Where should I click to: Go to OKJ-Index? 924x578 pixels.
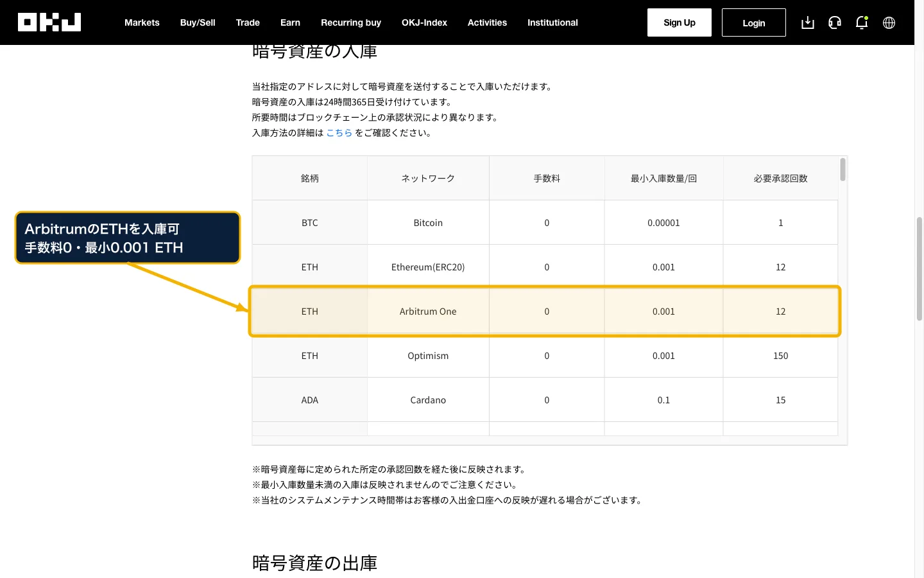click(x=424, y=22)
